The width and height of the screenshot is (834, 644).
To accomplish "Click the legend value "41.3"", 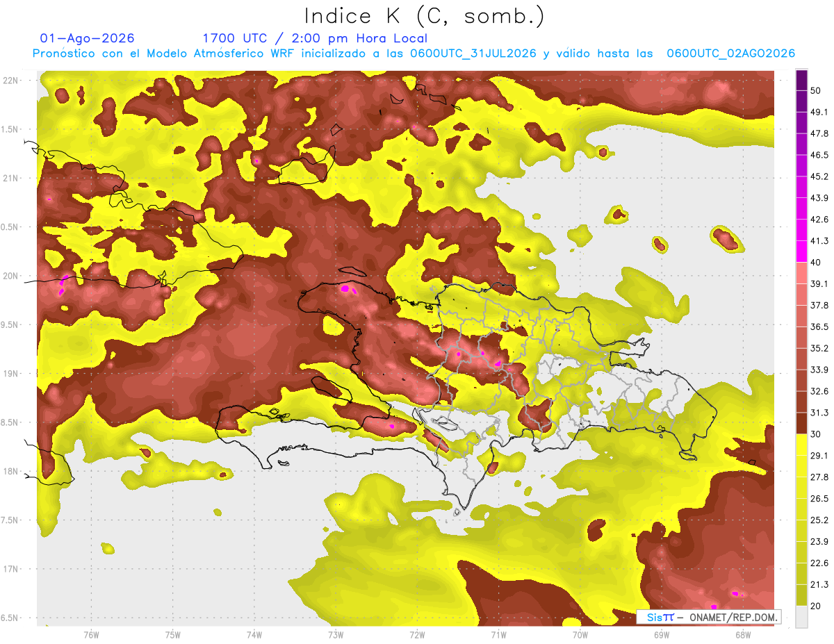I will (819, 241).
